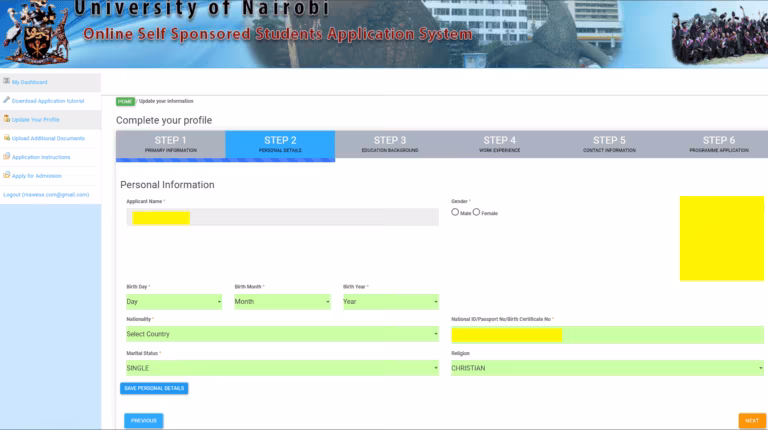Click the orange Next button

pyautogui.click(x=752, y=421)
